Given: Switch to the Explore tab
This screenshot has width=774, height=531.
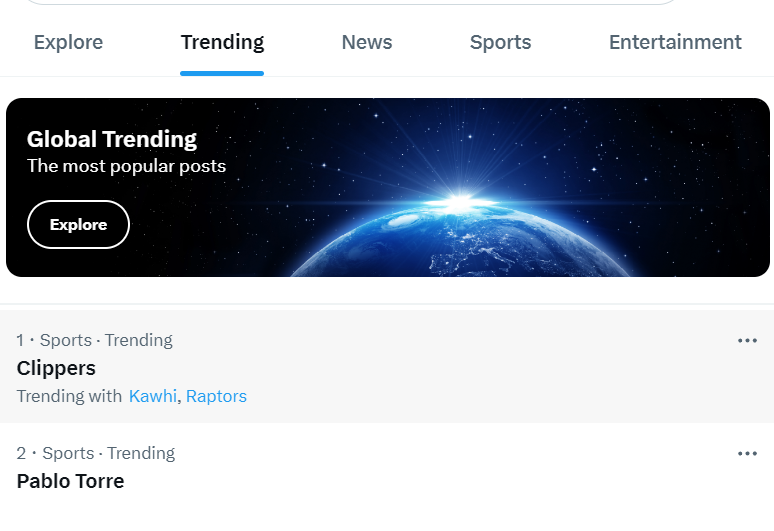Looking at the screenshot, I should pyautogui.click(x=69, y=42).
